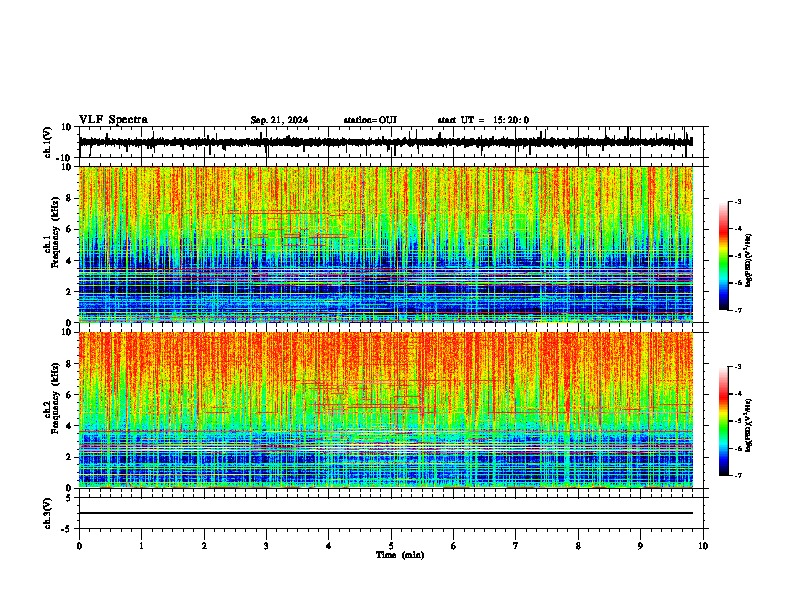Click the "VLF Spectra" title text
The image size is (792, 612).
click(x=113, y=120)
